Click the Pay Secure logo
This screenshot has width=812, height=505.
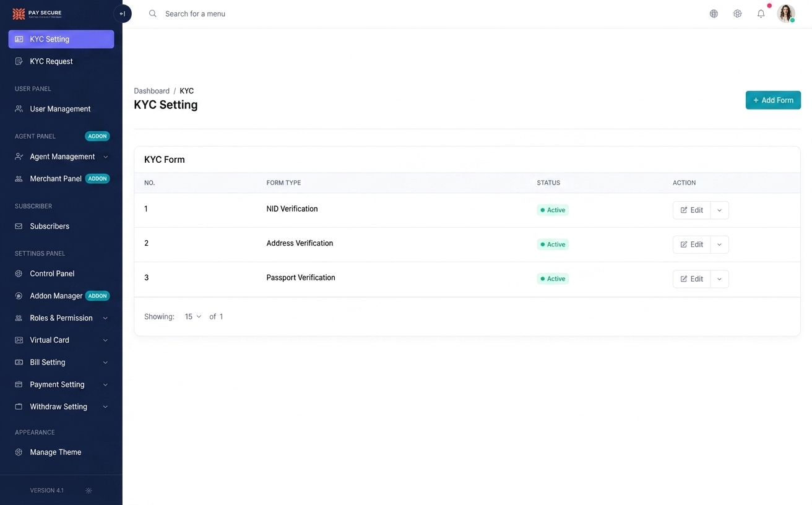pyautogui.click(x=38, y=14)
